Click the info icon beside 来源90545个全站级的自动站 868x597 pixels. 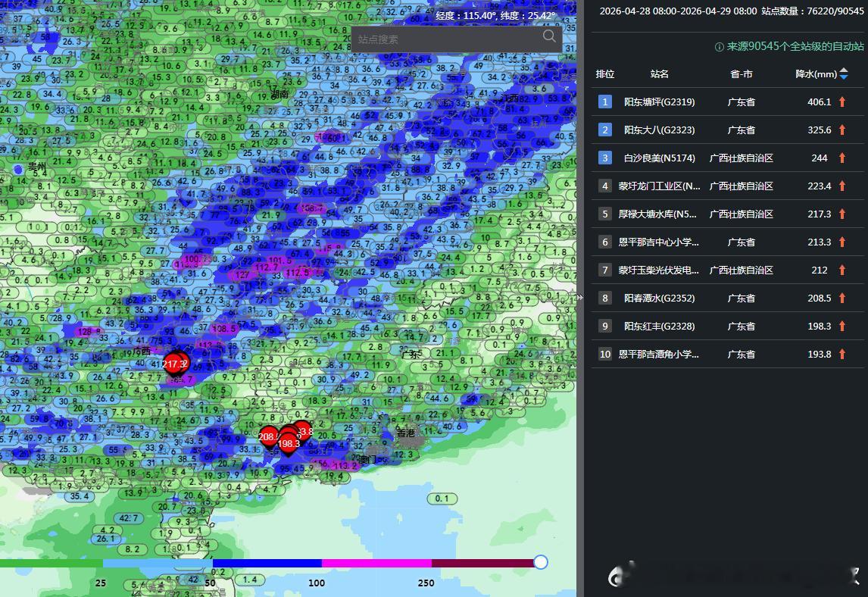click(719, 47)
